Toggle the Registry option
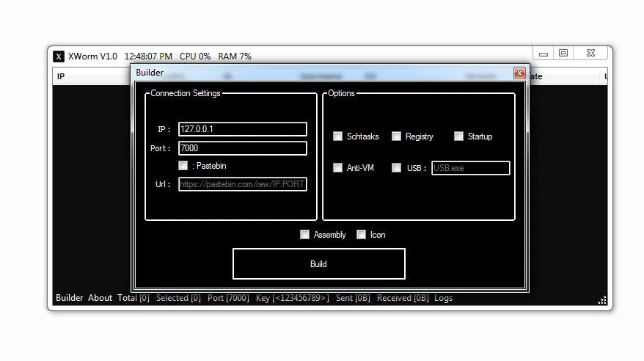644x361 pixels. tap(397, 136)
